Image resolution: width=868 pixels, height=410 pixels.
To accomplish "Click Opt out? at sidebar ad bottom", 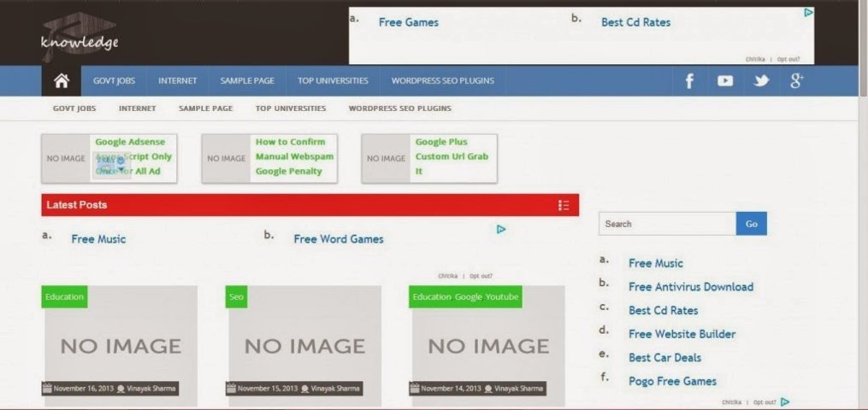I will coord(765,402).
